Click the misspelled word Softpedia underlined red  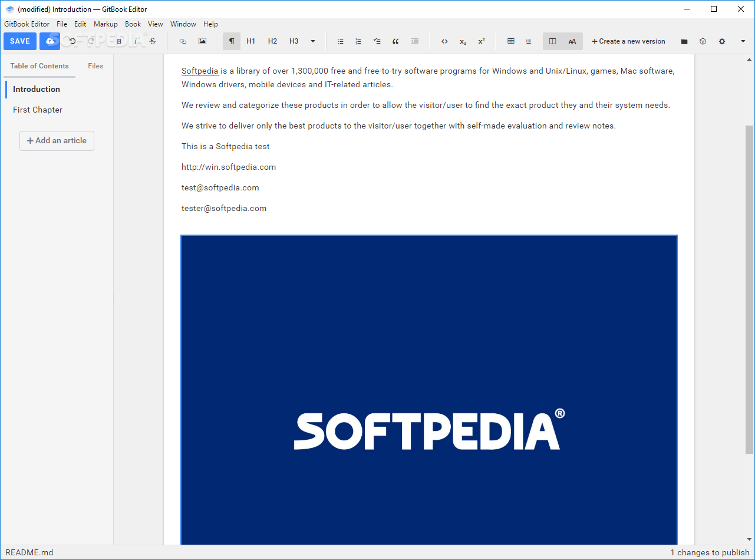pyautogui.click(x=200, y=71)
